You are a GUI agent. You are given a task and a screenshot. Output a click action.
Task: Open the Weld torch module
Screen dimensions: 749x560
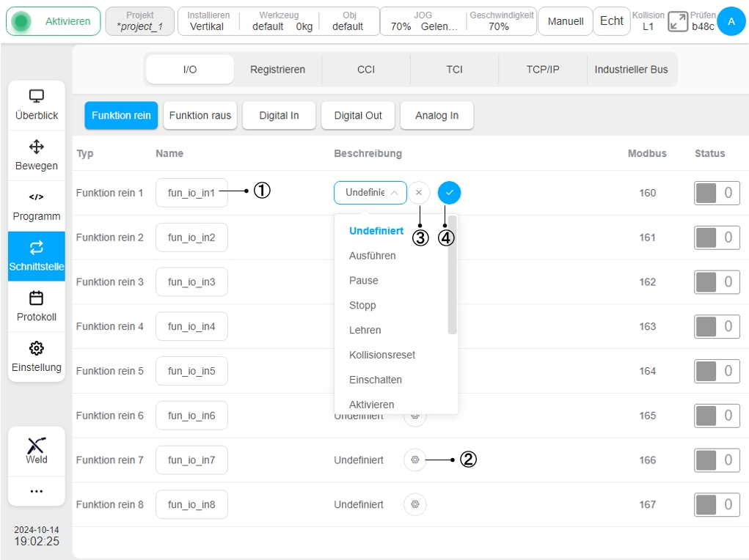point(36,451)
